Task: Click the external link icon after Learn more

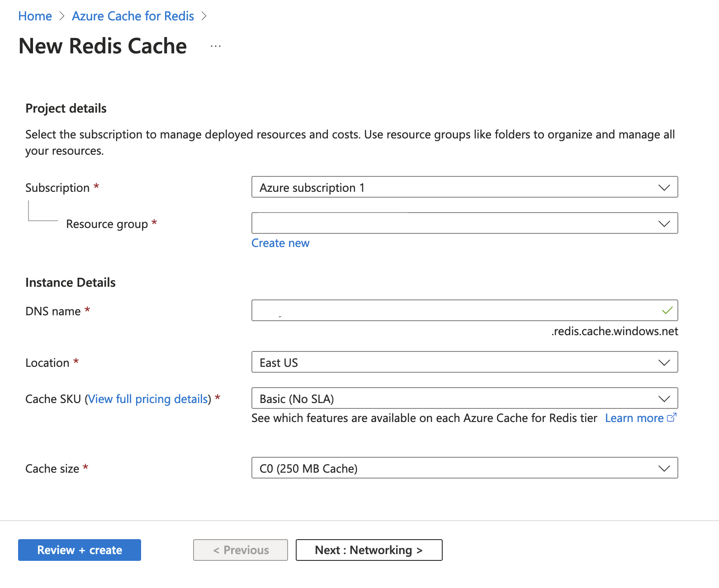Action: pos(672,417)
